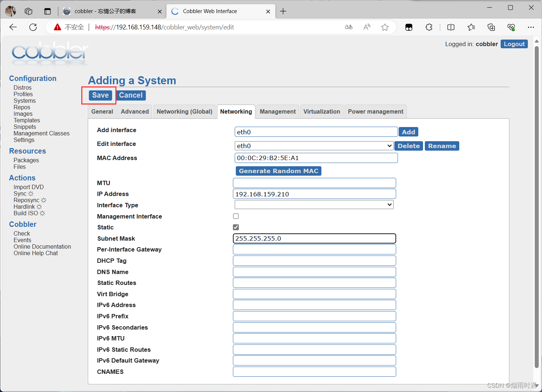Switch to the cobbler blog tab
This screenshot has width=542, height=392.
pos(112,11)
